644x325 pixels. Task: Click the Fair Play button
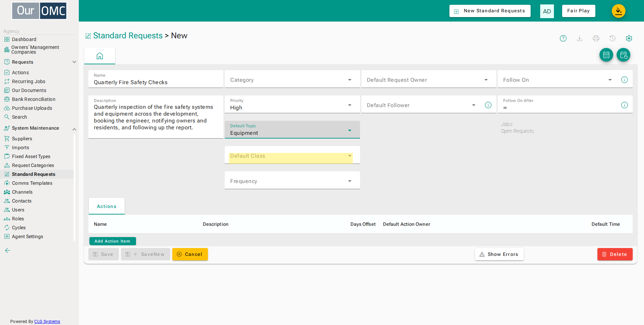(x=579, y=11)
